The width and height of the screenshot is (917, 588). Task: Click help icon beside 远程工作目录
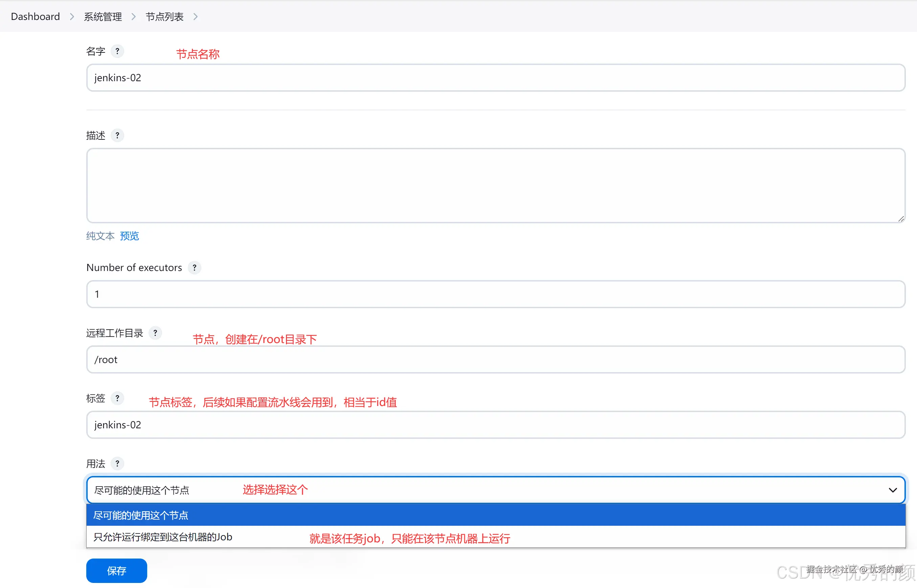[x=155, y=333]
